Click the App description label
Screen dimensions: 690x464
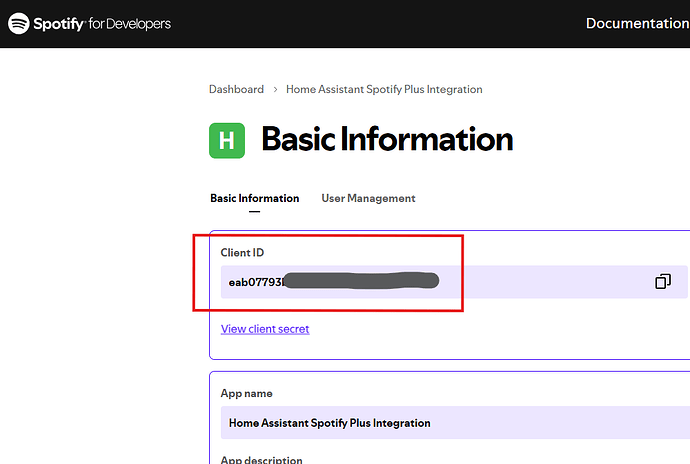261,459
